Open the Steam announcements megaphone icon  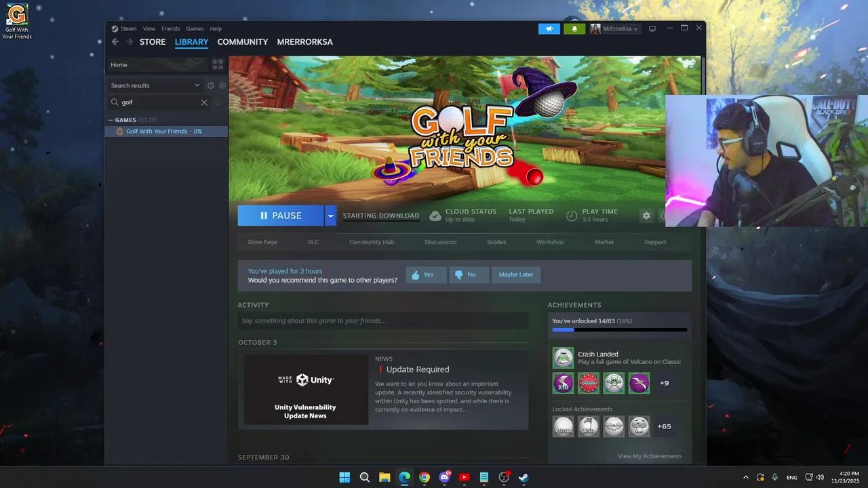coord(549,29)
